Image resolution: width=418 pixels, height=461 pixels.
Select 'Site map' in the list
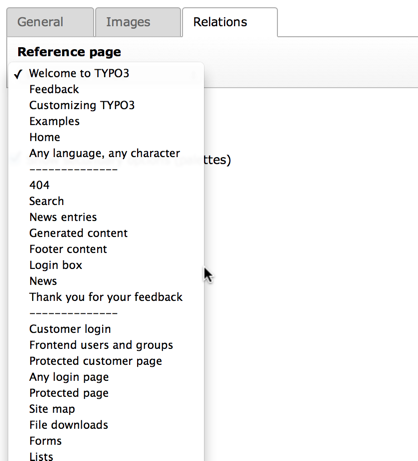[x=106, y=409]
